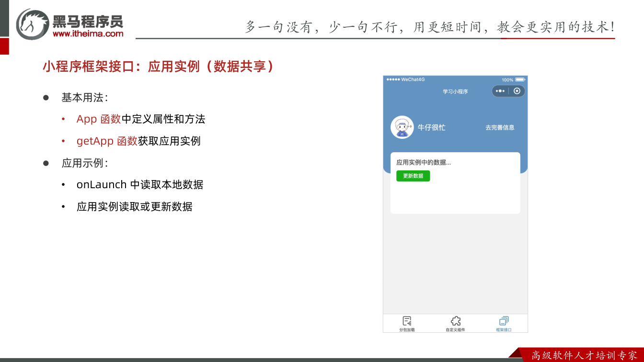Select the 框架接口 tab icon
The height and width of the screenshot is (362, 644).
tap(504, 321)
